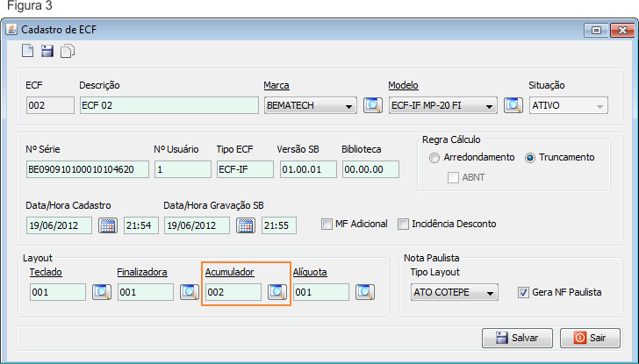Expand the Modelo dropdown ECF-IF MP-20 FI

pos(489,106)
